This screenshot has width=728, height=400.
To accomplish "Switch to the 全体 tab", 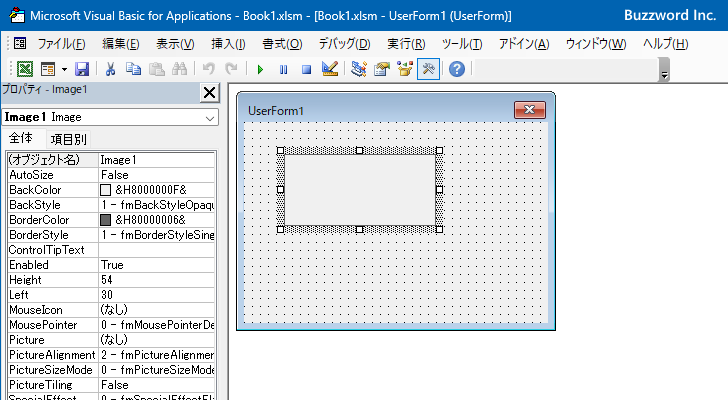I will coord(21,138).
